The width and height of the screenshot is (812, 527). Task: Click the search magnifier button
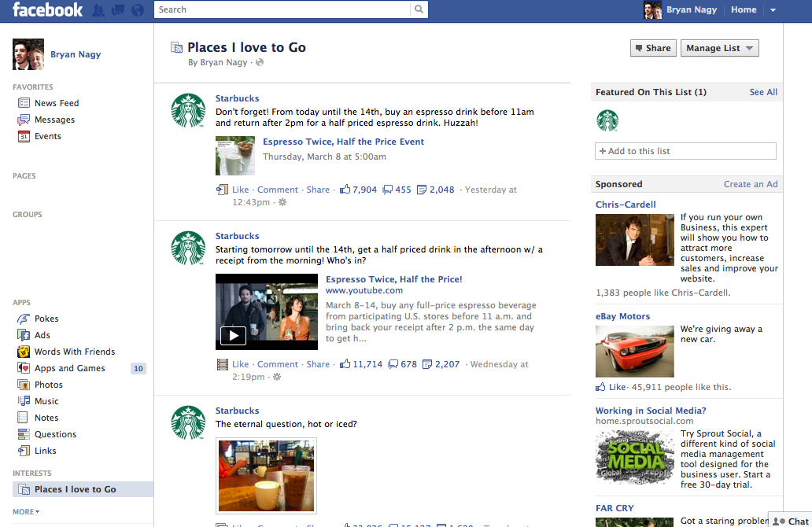coord(420,9)
